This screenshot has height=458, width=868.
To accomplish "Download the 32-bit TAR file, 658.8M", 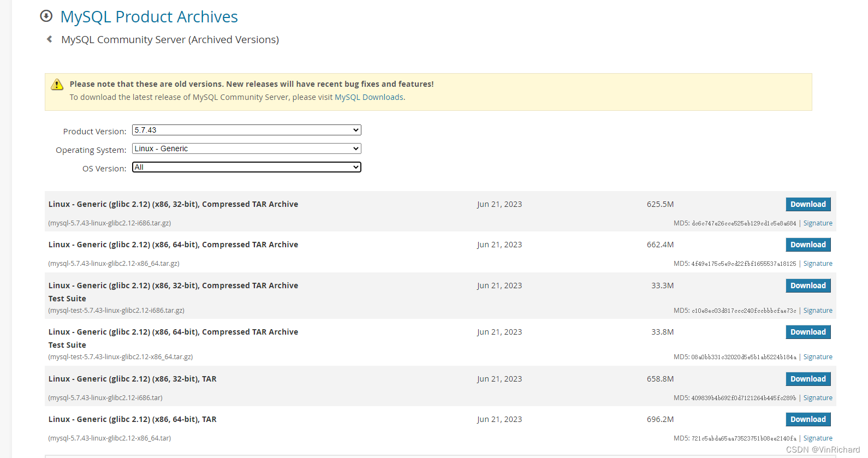I will [808, 379].
